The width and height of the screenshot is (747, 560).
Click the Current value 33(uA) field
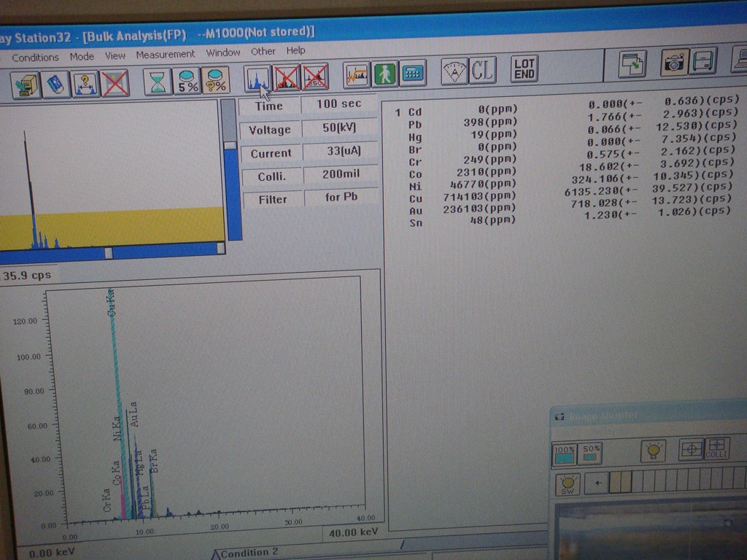[343, 151]
